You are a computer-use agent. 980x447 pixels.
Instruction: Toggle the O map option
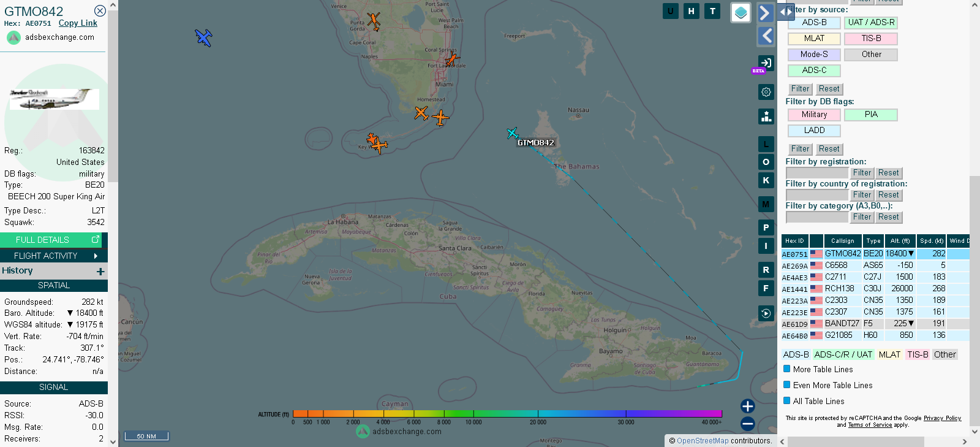[x=766, y=162]
